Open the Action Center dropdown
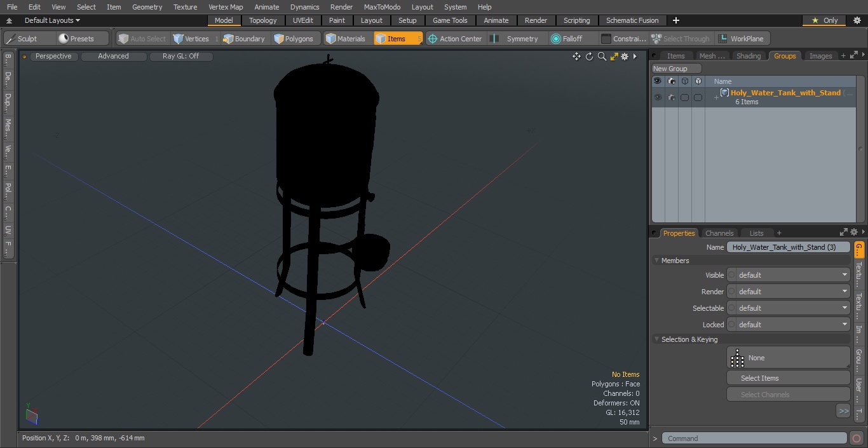 point(454,39)
